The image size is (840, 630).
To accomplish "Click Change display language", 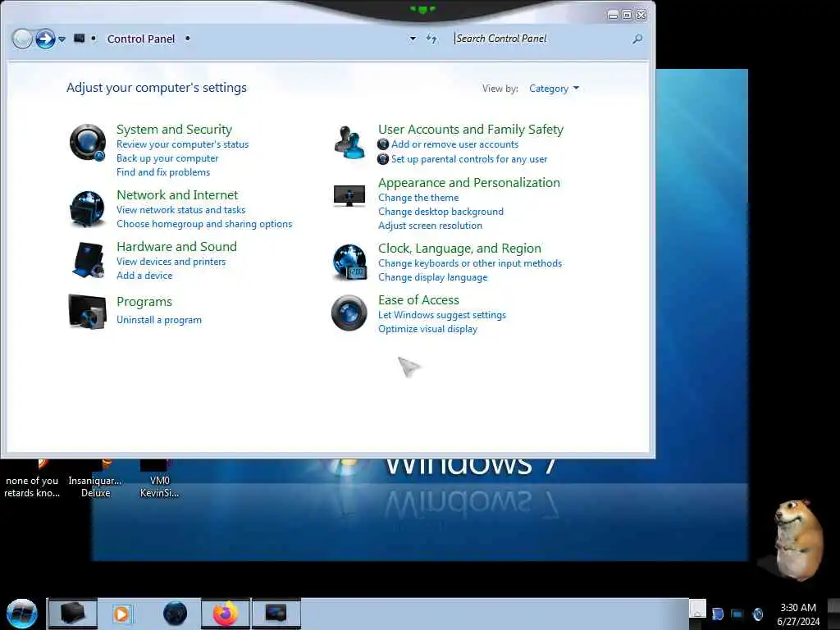I will [433, 277].
